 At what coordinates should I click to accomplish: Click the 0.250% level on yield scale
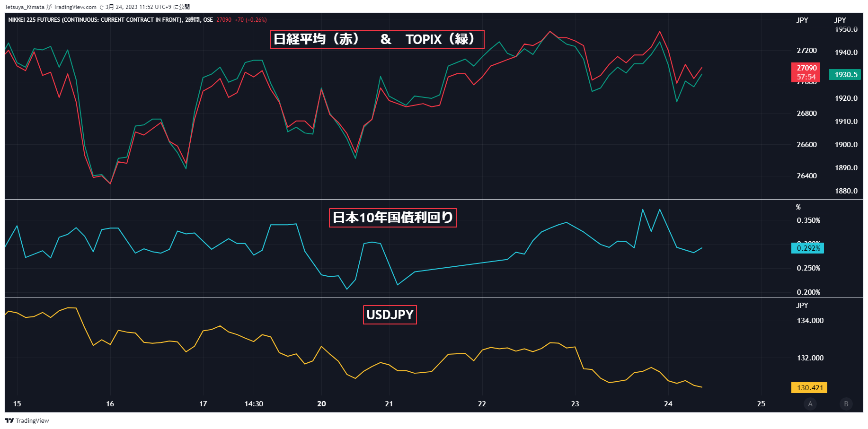[808, 268]
